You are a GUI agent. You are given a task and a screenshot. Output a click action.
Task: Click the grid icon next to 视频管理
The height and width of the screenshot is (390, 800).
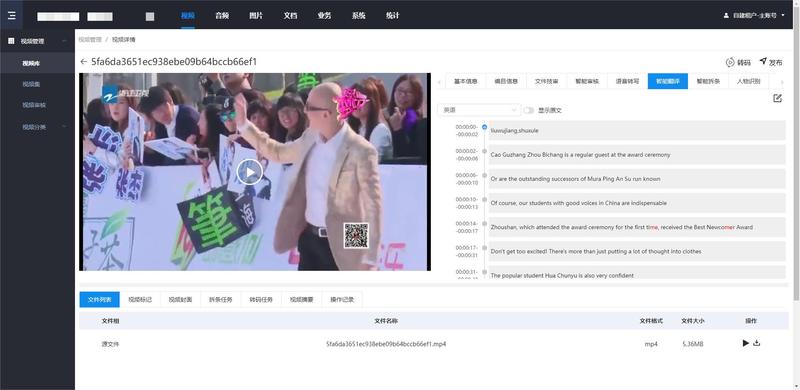[11, 41]
